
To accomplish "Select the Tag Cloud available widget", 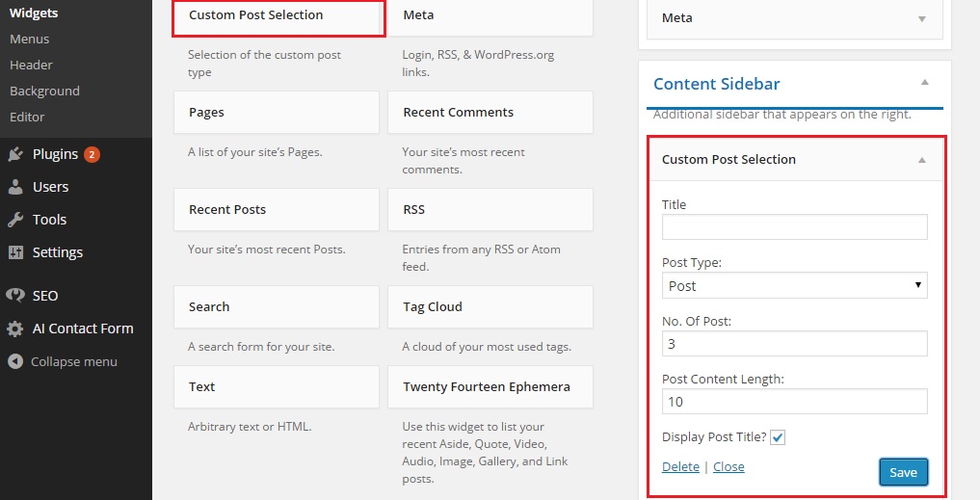I will 490,307.
